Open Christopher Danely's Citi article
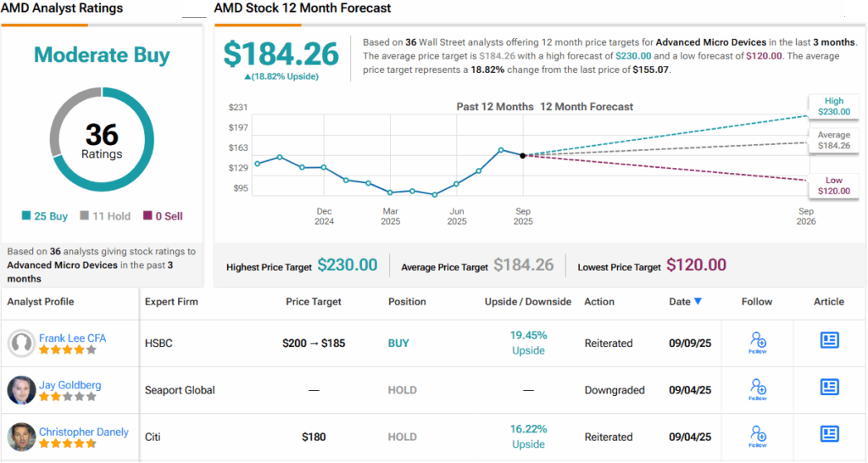Viewport: 868px width, 463px height. pyautogui.click(x=829, y=434)
